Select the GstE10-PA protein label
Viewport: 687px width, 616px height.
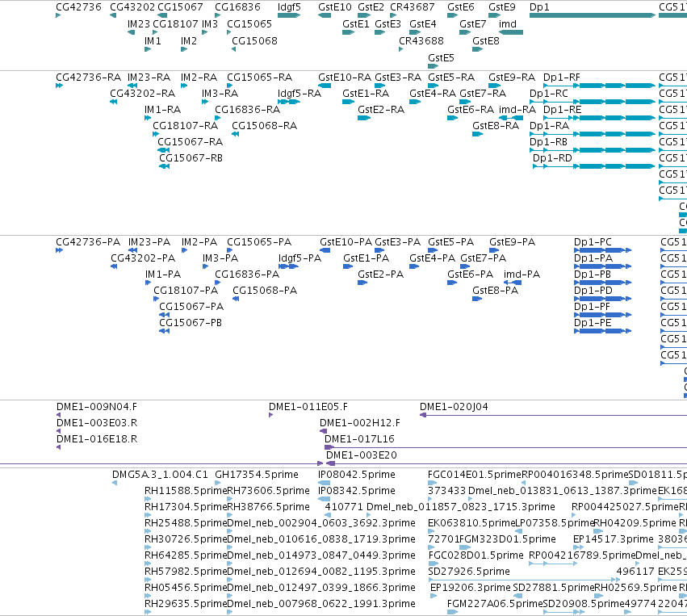pyautogui.click(x=346, y=242)
